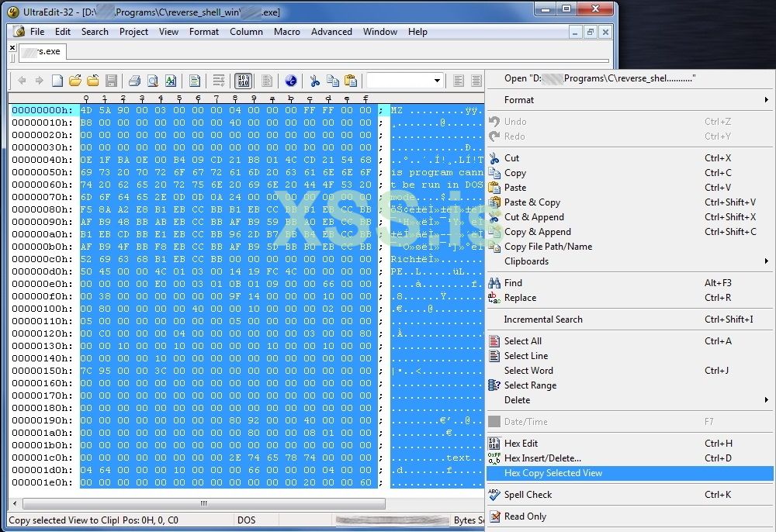Open Find from the context menu
This screenshot has width=776, height=532.
click(630, 283)
